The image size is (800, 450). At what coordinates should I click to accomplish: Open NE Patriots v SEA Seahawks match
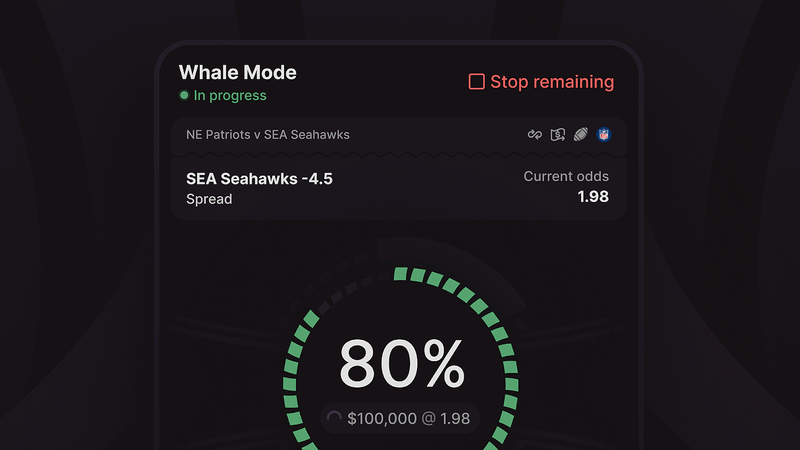point(268,134)
